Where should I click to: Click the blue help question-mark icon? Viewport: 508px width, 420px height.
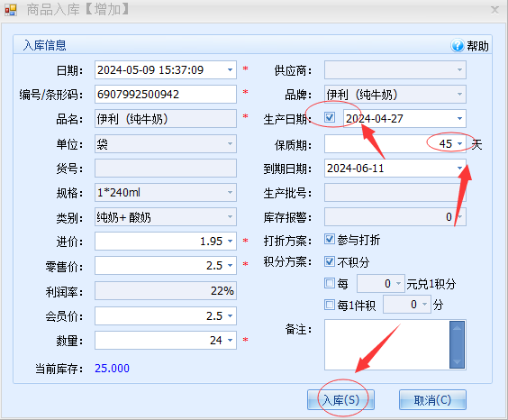[458, 45]
